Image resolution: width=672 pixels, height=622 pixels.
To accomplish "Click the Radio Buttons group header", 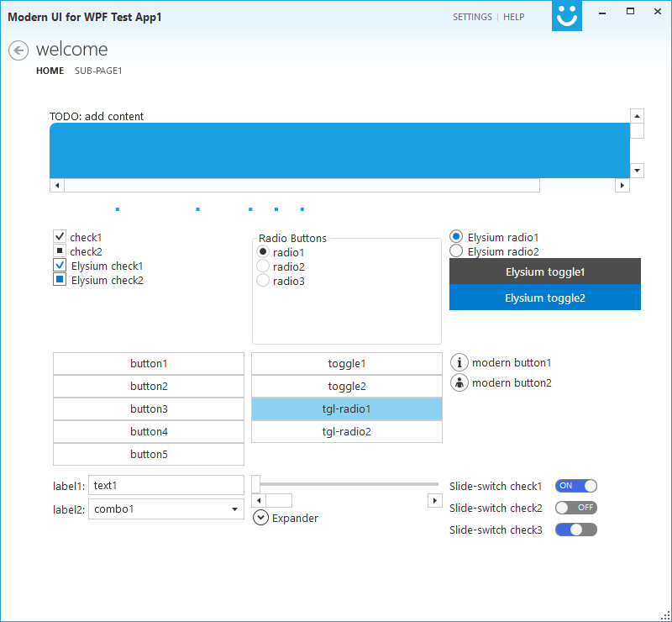I will tap(292, 238).
